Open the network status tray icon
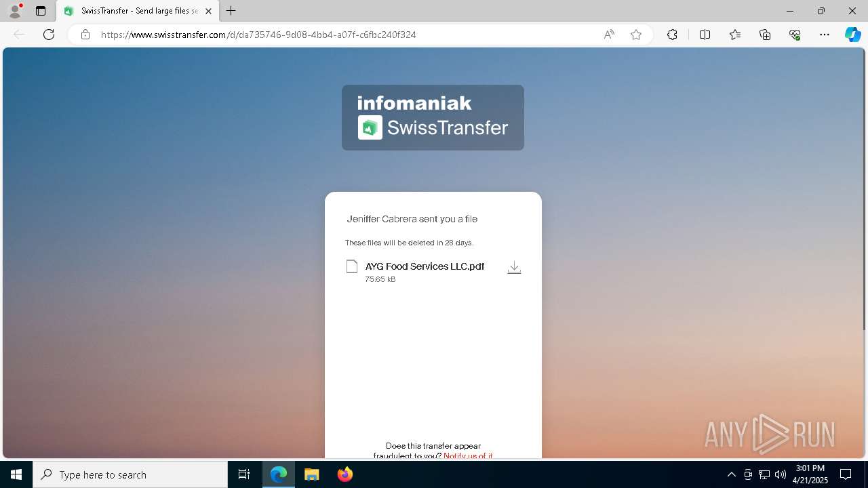 (764, 474)
